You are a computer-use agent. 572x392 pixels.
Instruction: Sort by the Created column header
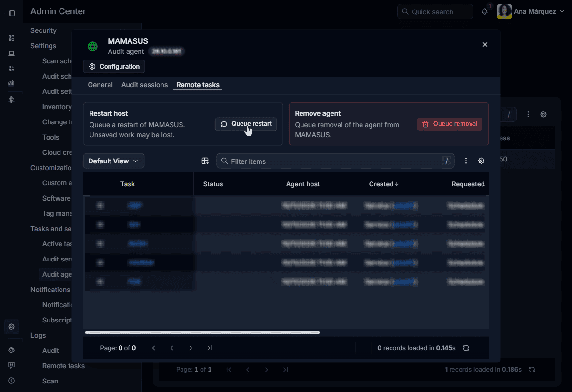384,184
